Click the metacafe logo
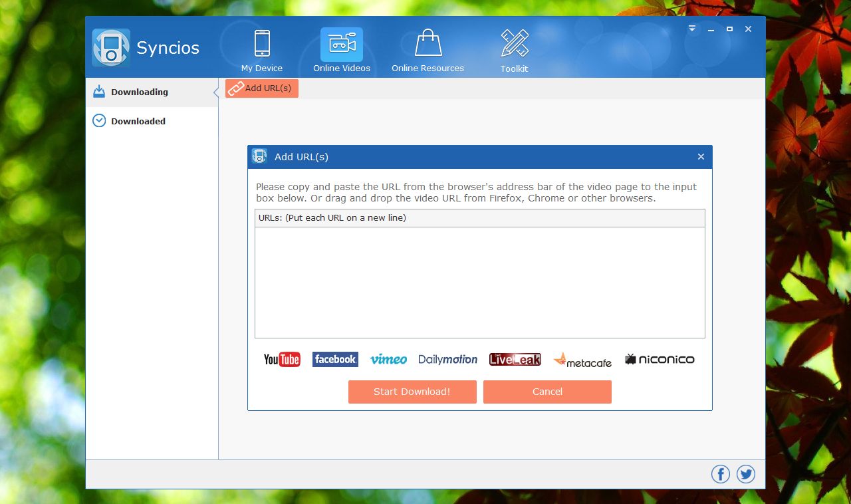Image resolution: width=851 pixels, height=504 pixels. (582, 360)
